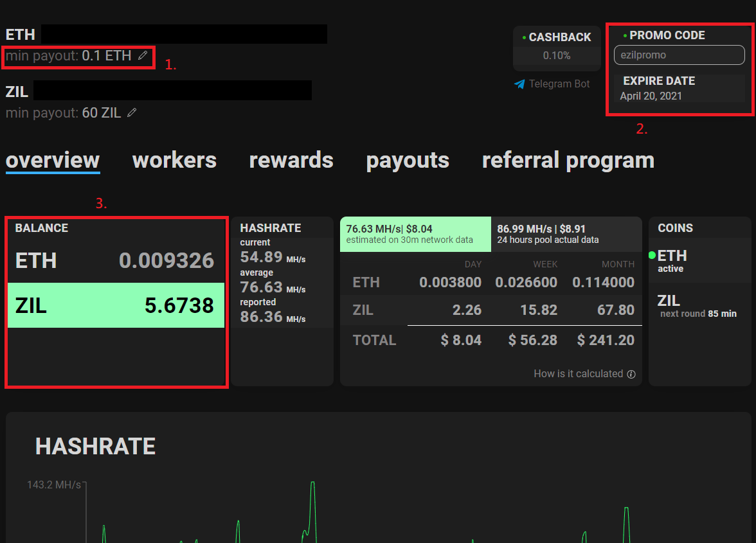
Task: Edit ZIL min payout with pencil icon
Action: (132, 112)
